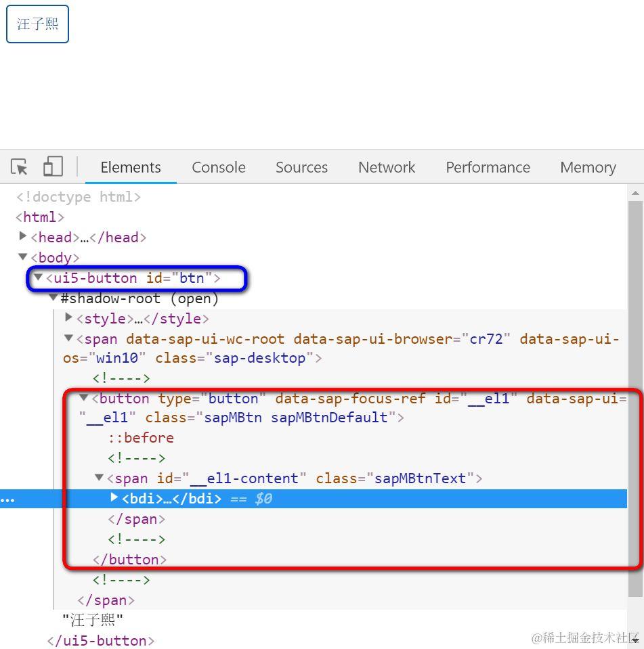Collapse the body element node
This screenshot has width=644, height=649.
click(23, 256)
